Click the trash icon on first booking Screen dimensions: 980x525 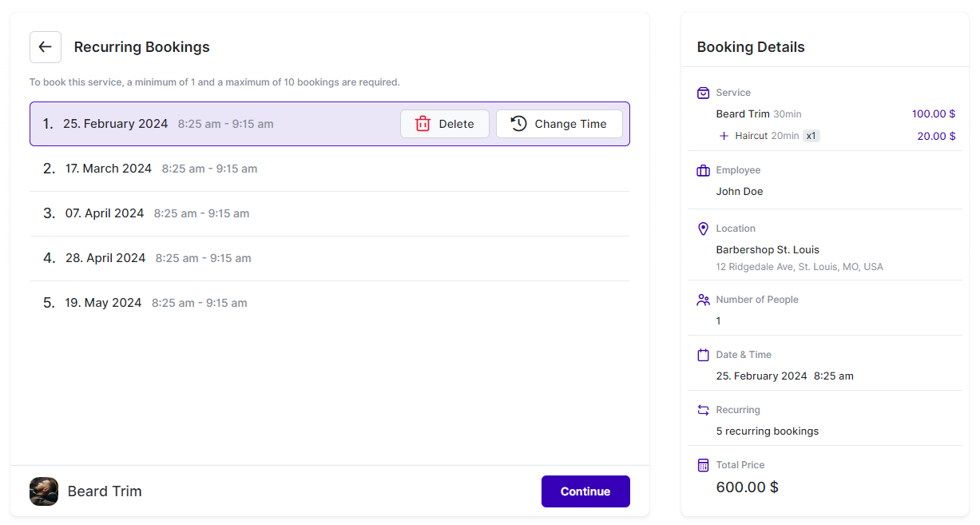point(423,124)
